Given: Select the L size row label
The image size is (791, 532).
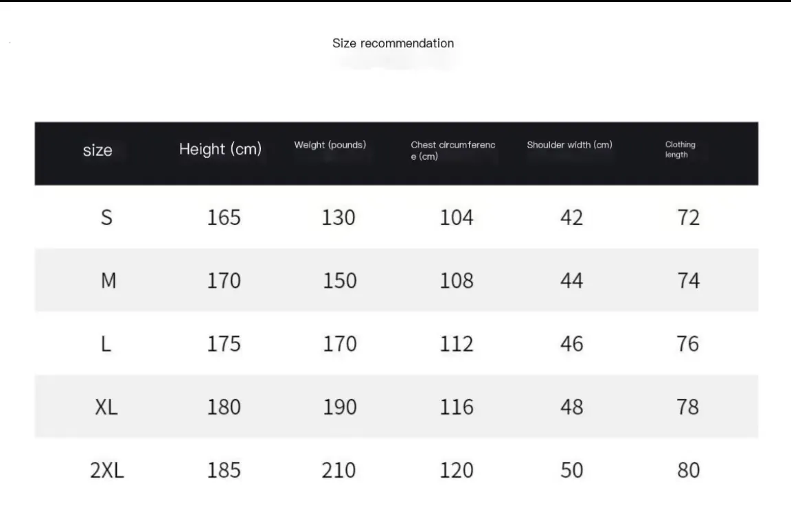Looking at the screenshot, I should click(x=106, y=345).
